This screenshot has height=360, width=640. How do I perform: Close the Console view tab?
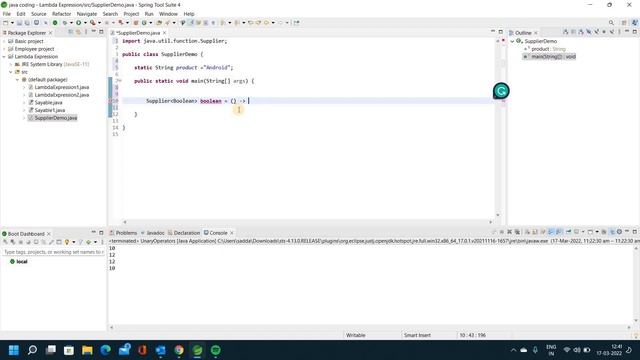click(232, 233)
